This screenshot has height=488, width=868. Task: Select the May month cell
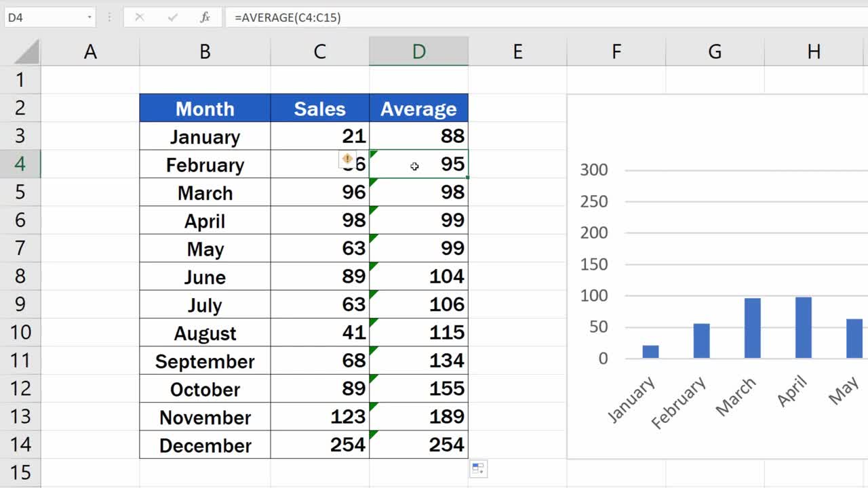[x=205, y=249]
